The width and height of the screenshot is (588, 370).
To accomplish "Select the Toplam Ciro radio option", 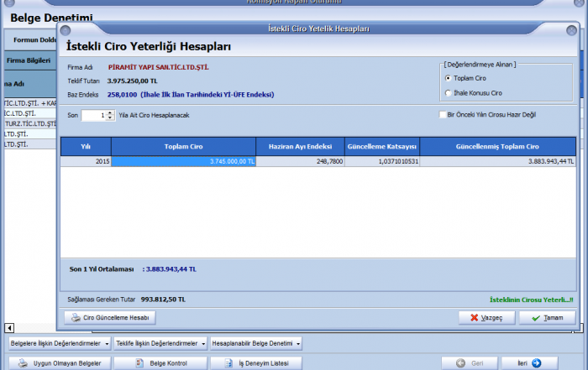I will tap(448, 78).
